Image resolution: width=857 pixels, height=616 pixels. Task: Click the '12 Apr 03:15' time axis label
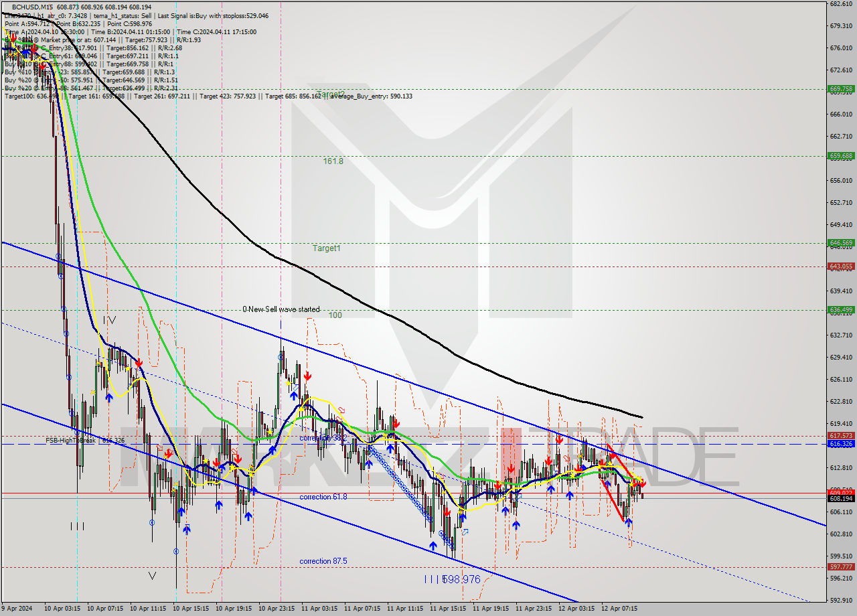pos(575,609)
